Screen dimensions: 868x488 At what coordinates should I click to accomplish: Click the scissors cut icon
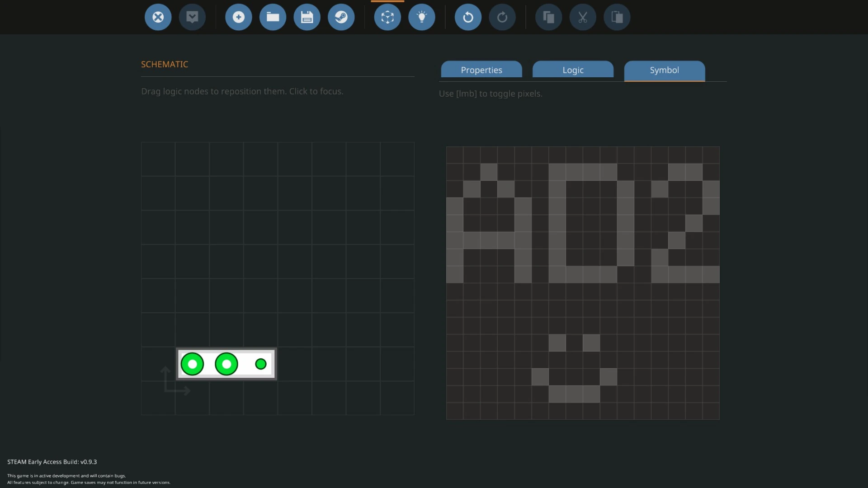coord(582,17)
